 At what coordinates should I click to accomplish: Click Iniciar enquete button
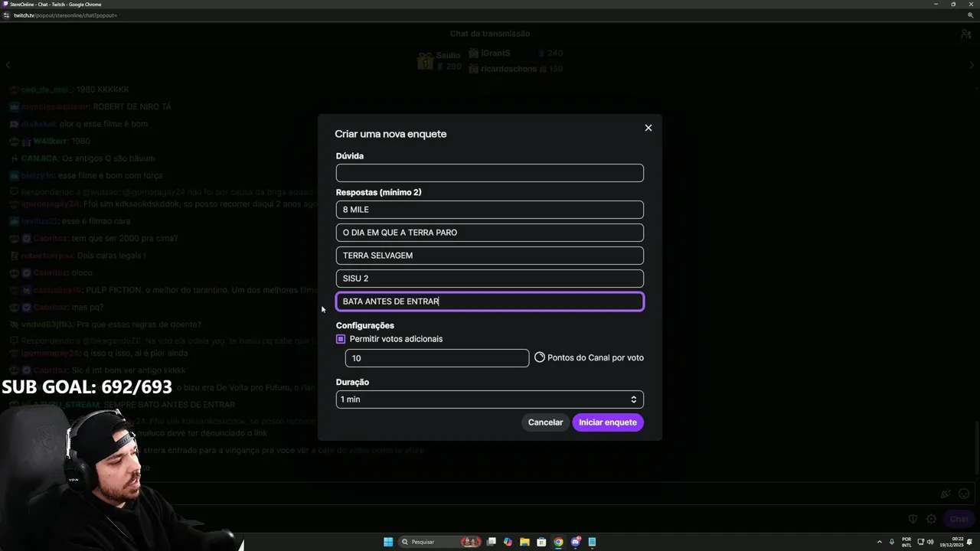click(608, 422)
